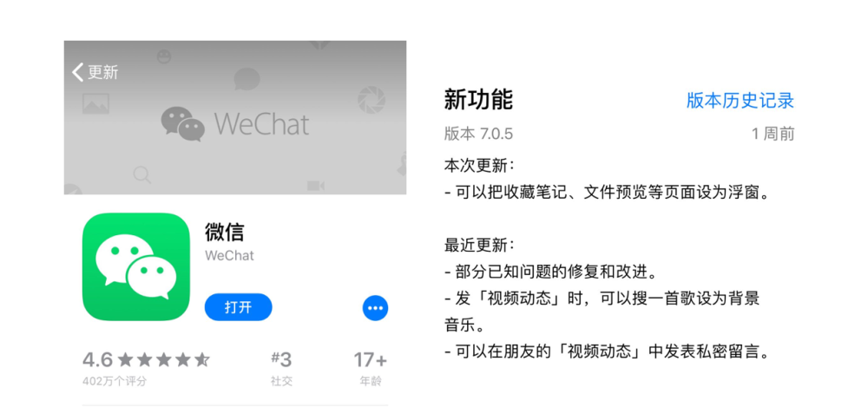Viewport: 868px width, 414px height.
Task: Click 402万个评分 ratings count
Action: pos(114,381)
